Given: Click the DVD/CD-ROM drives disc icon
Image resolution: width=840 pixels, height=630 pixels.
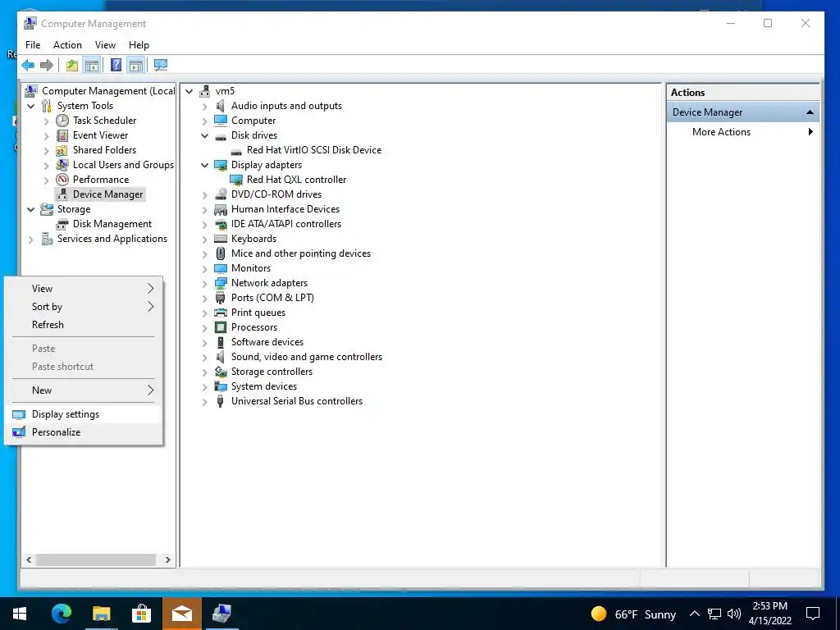Looking at the screenshot, I should click(x=220, y=194).
